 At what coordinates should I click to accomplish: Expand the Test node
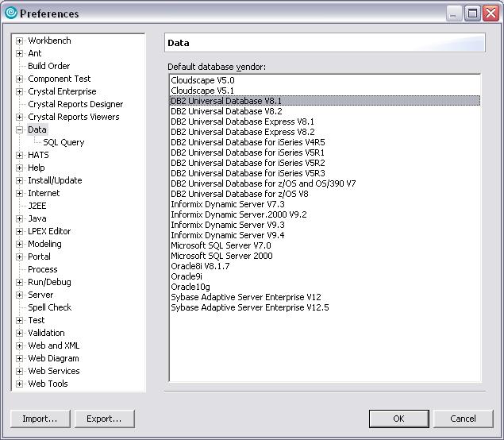point(19,320)
